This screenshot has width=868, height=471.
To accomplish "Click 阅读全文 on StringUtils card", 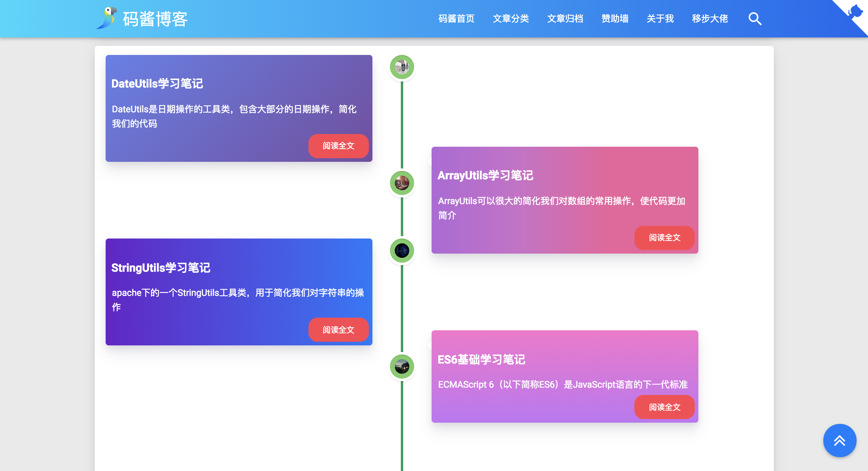I will point(338,330).
